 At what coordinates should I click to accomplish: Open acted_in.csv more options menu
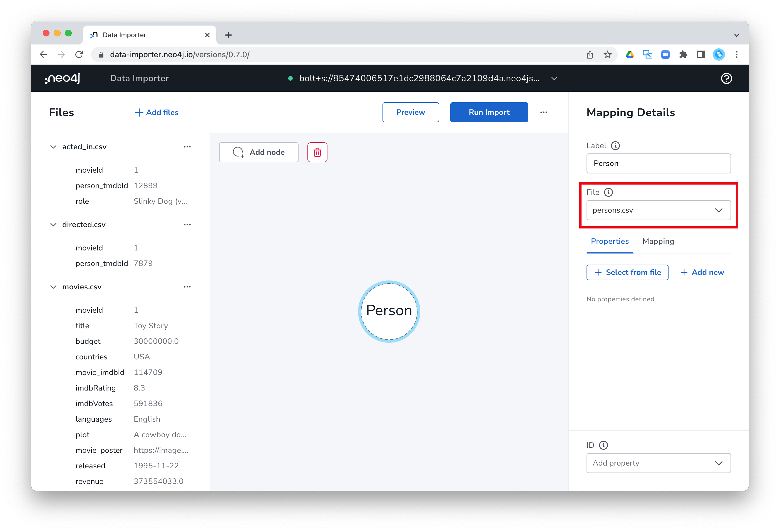point(187,147)
